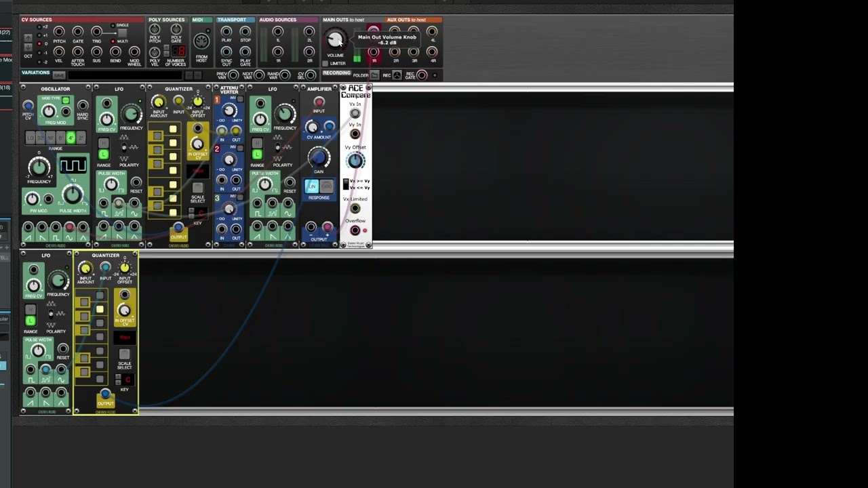Click the sample-and-hold output jack on the bottom-row LFO
The height and width of the screenshot is (488, 868).
tap(45, 369)
